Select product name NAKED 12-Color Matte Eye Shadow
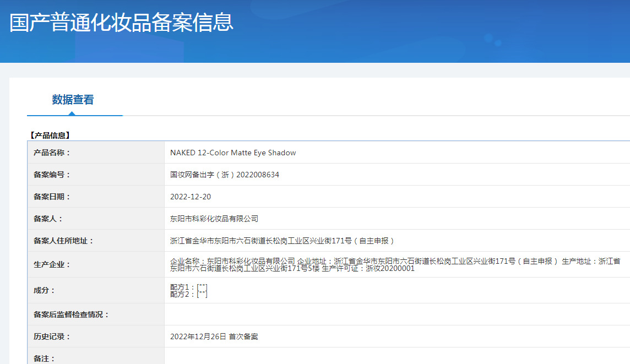 [x=233, y=153]
